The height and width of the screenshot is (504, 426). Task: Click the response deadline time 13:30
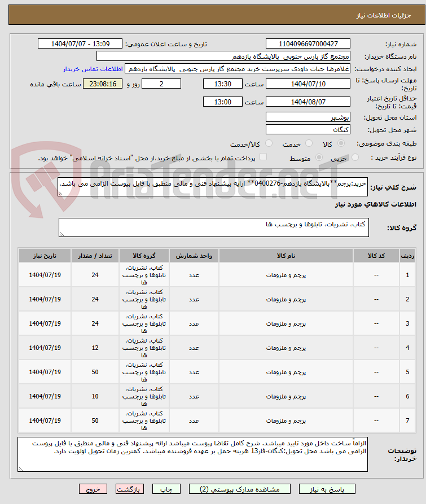pyautogui.click(x=223, y=84)
